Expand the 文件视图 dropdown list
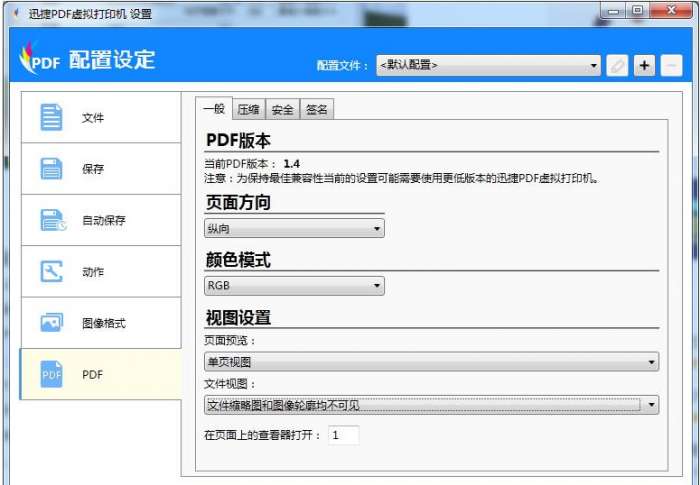The image size is (700, 485). (431, 405)
